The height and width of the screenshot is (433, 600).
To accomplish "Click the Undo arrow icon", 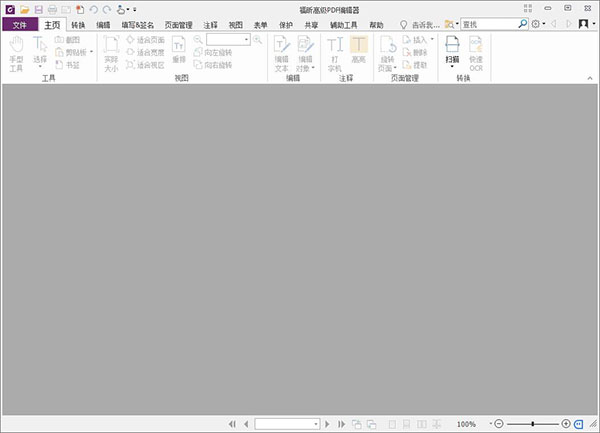I will click(x=93, y=10).
